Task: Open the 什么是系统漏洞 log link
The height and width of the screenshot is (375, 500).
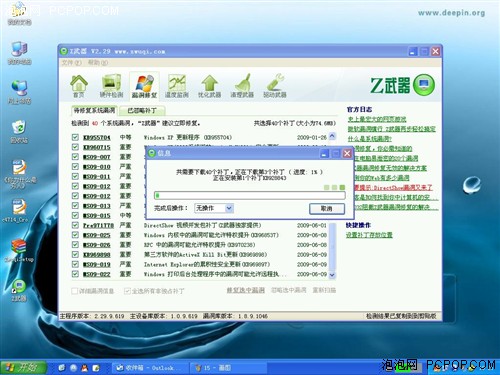Action: coord(370,139)
